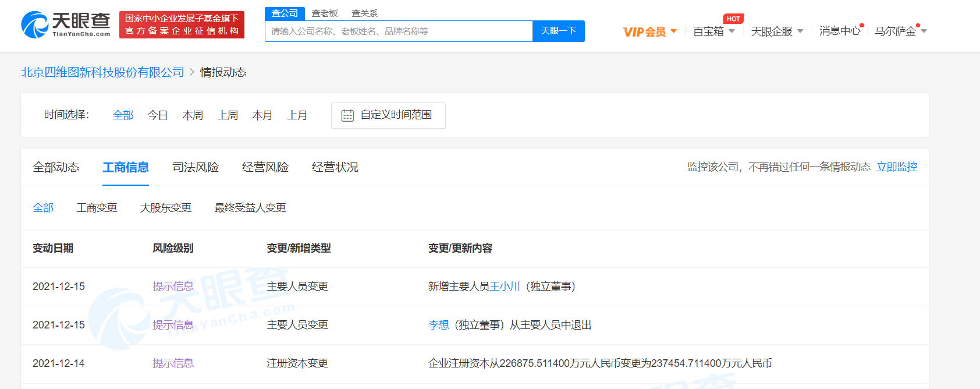
Task: Switch to the 全部动态 tab
Action: [x=56, y=167]
